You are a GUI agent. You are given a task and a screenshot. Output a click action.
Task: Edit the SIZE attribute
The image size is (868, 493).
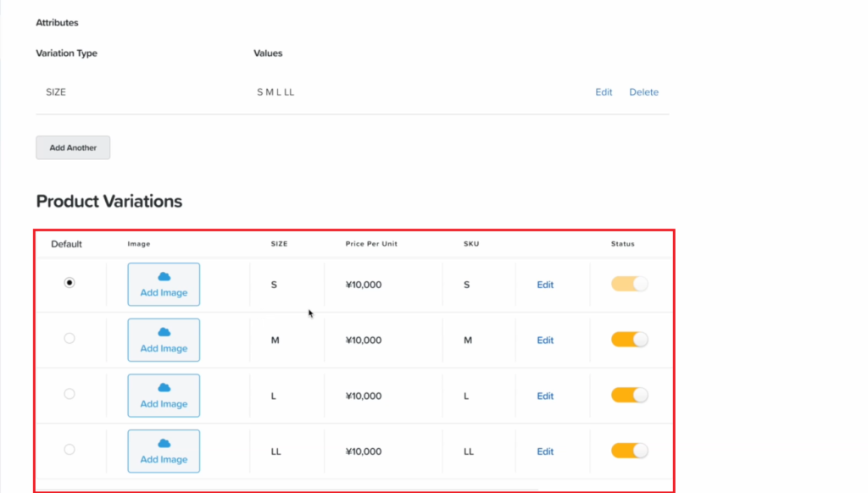[604, 91]
